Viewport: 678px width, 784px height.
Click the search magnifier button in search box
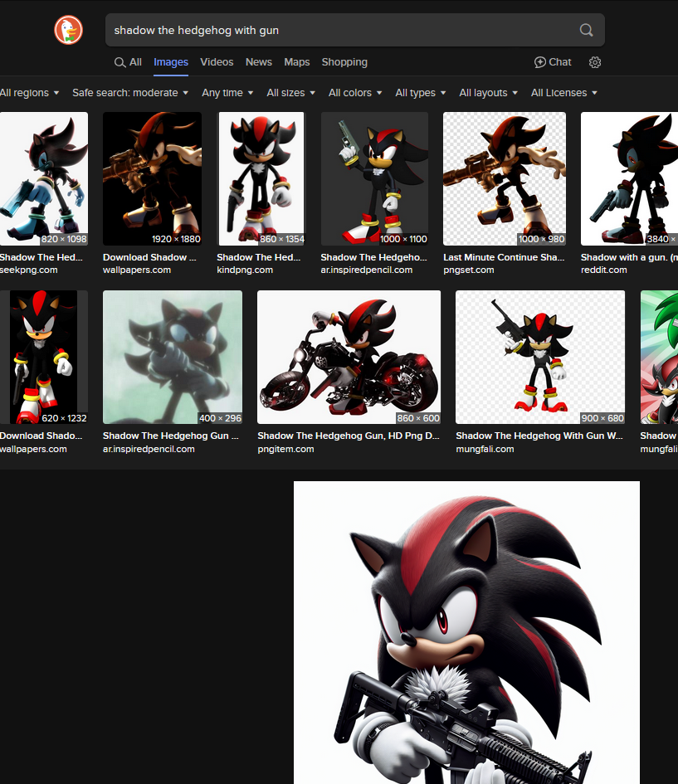coord(586,30)
